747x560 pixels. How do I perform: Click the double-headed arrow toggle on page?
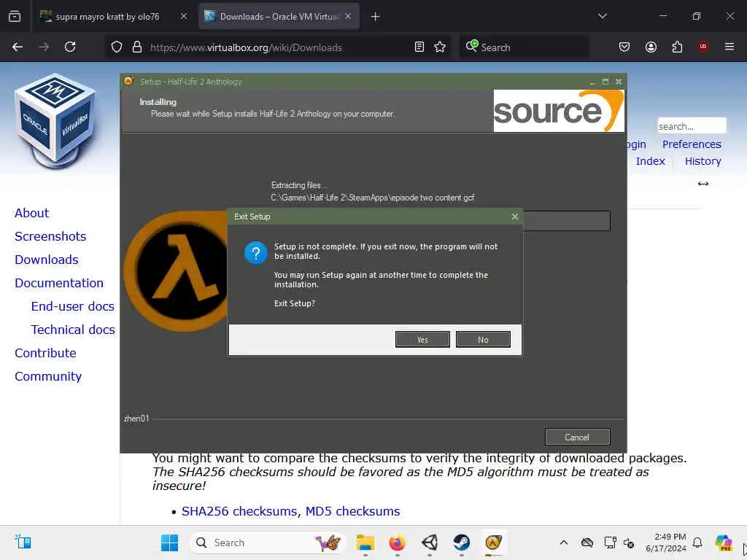pyautogui.click(x=703, y=184)
